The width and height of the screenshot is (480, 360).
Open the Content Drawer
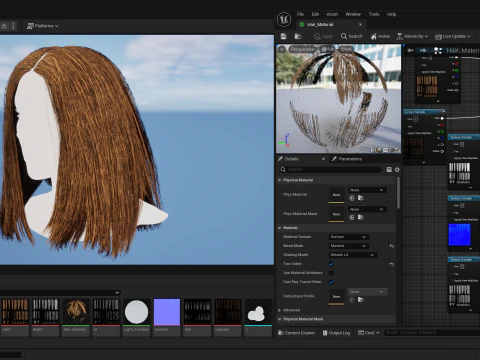coord(296,333)
